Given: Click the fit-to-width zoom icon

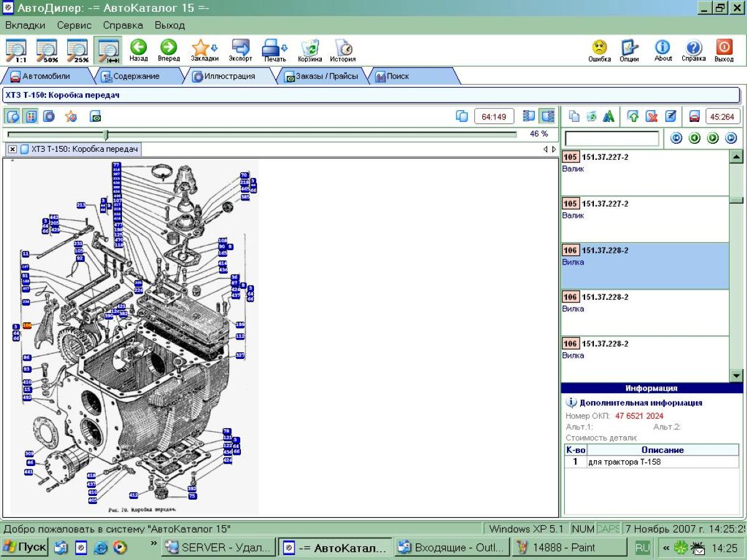Looking at the screenshot, I should coord(108,50).
